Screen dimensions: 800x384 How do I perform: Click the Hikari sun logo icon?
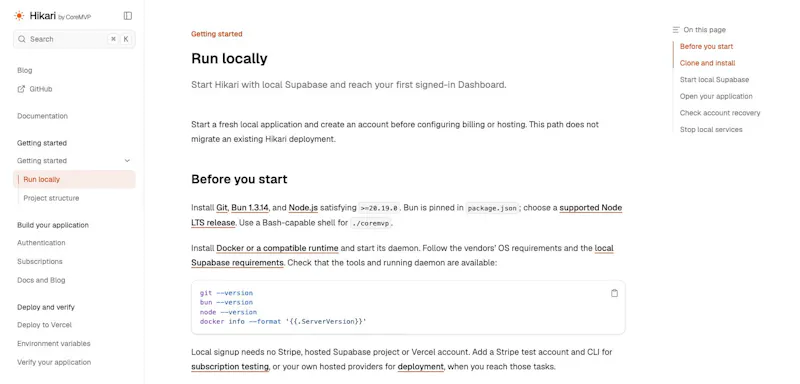coord(19,16)
